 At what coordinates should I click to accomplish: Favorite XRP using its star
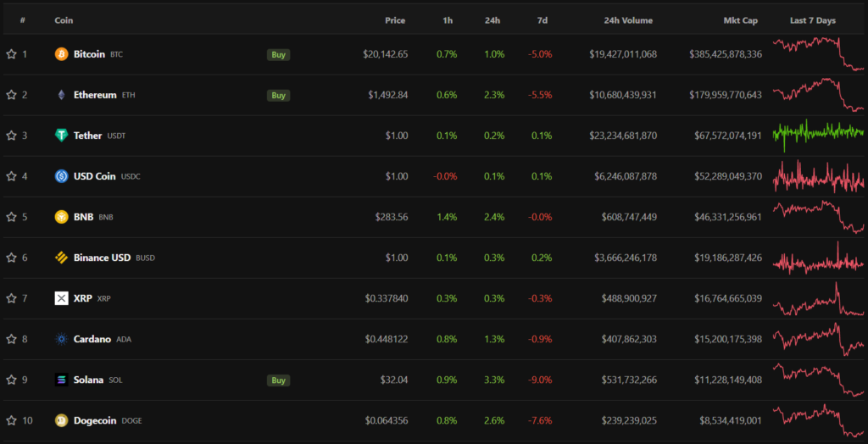point(11,298)
